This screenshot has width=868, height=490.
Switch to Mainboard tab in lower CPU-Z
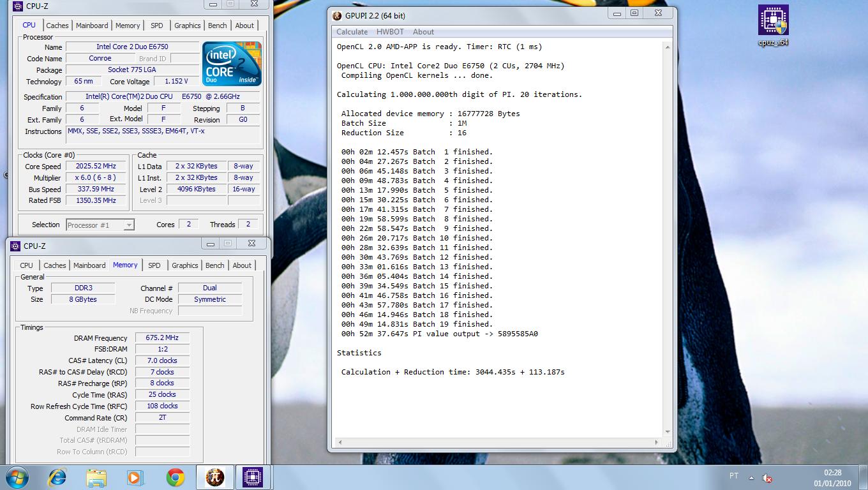89,265
